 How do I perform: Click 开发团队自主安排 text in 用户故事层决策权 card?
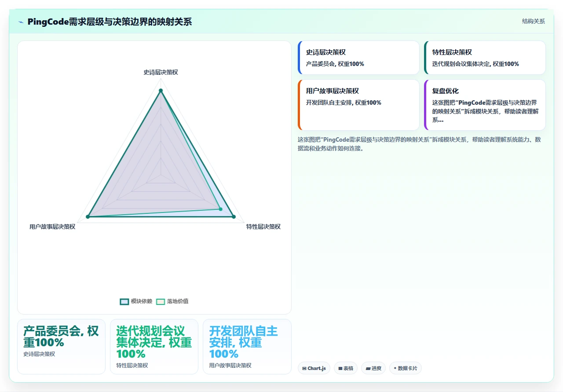point(344,103)
